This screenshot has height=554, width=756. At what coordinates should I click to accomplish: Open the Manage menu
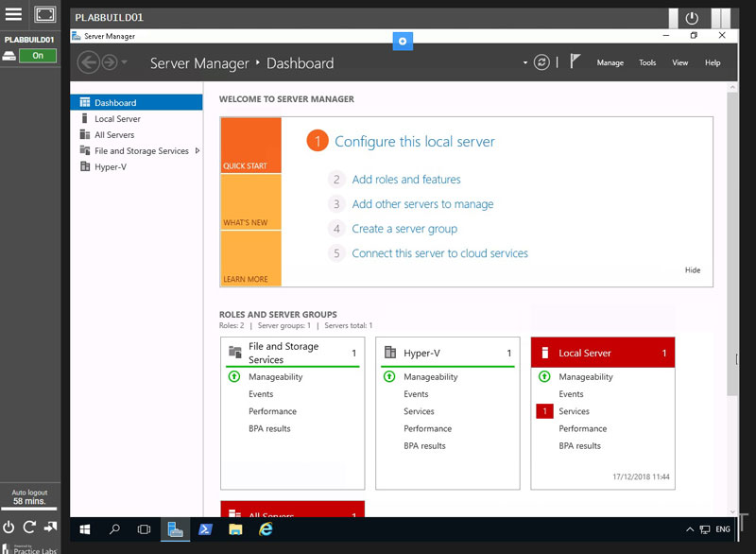point(610,63)
